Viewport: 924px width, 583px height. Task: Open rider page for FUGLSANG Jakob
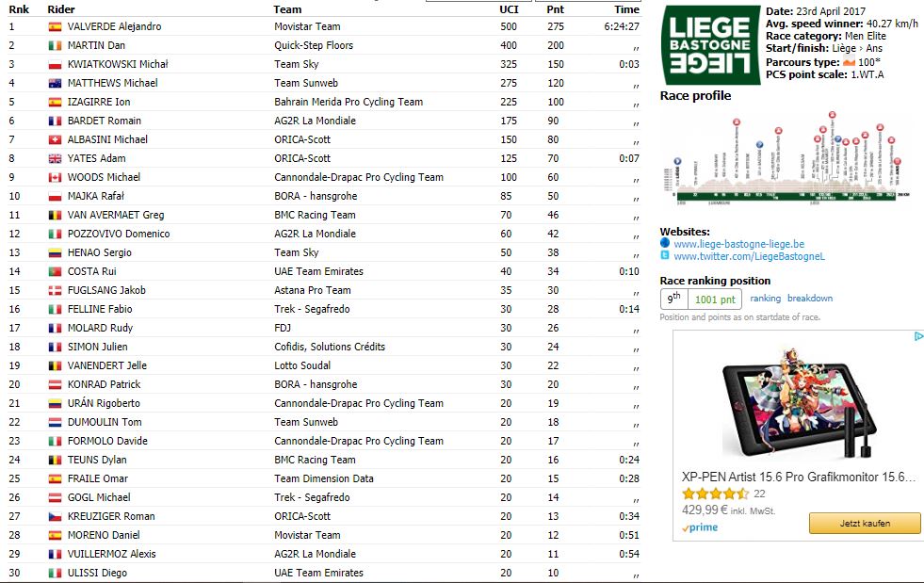[106, 291]
